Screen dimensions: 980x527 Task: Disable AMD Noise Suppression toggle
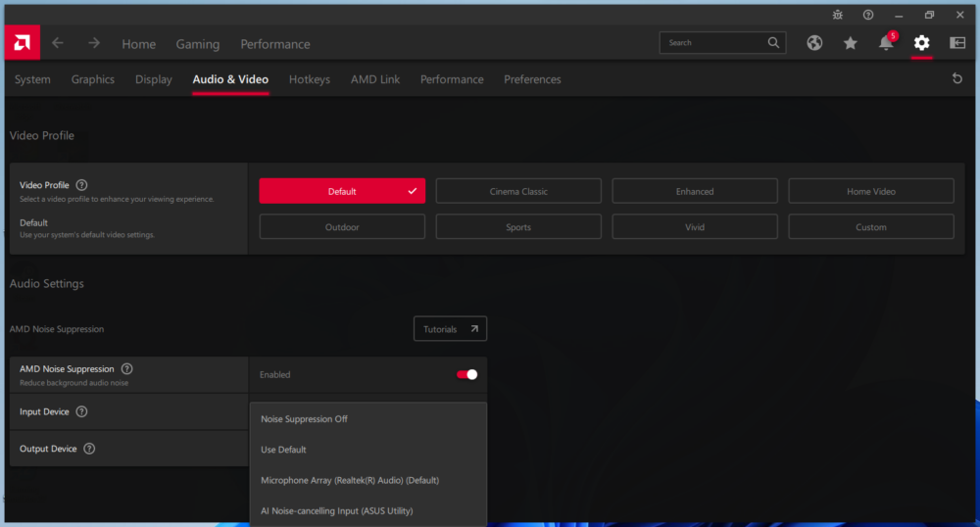[x=467, y=374]
